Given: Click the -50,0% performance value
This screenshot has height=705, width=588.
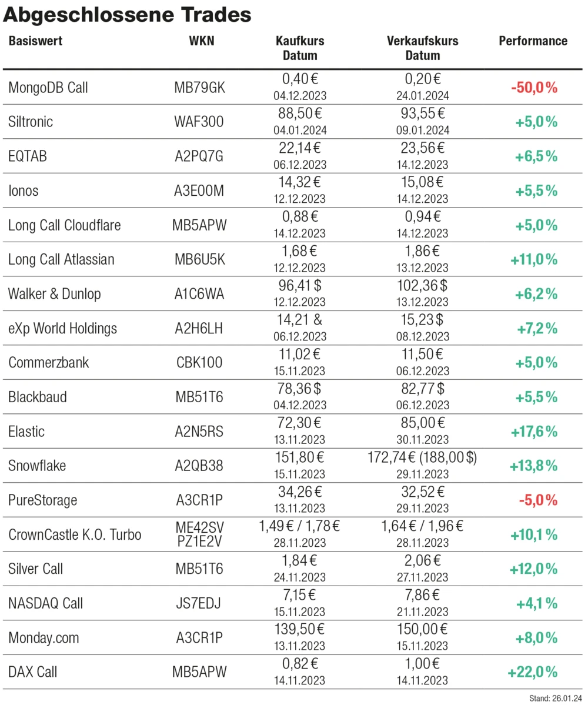Looking at the screenshot, I should pos(534,88).
